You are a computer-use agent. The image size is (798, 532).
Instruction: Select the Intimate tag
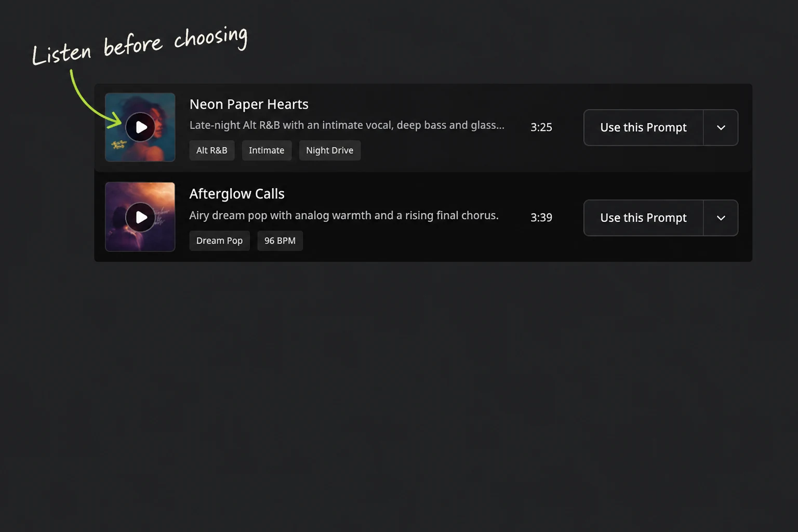[x=267, y=150]
